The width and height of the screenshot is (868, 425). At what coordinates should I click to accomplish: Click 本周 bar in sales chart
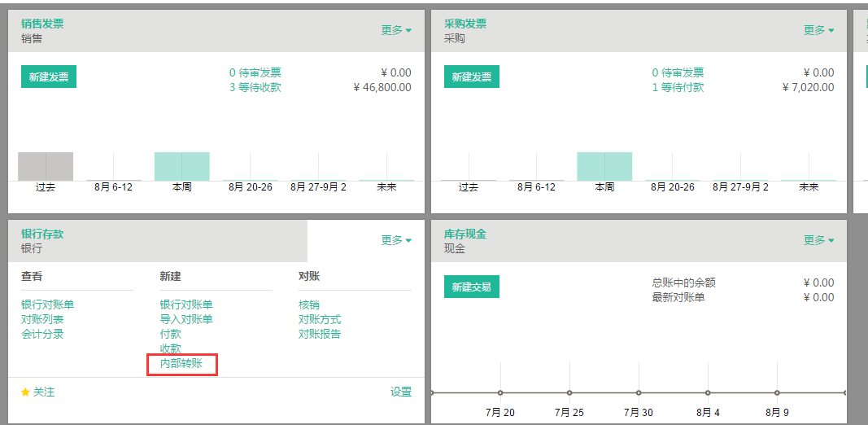point(181,166)
